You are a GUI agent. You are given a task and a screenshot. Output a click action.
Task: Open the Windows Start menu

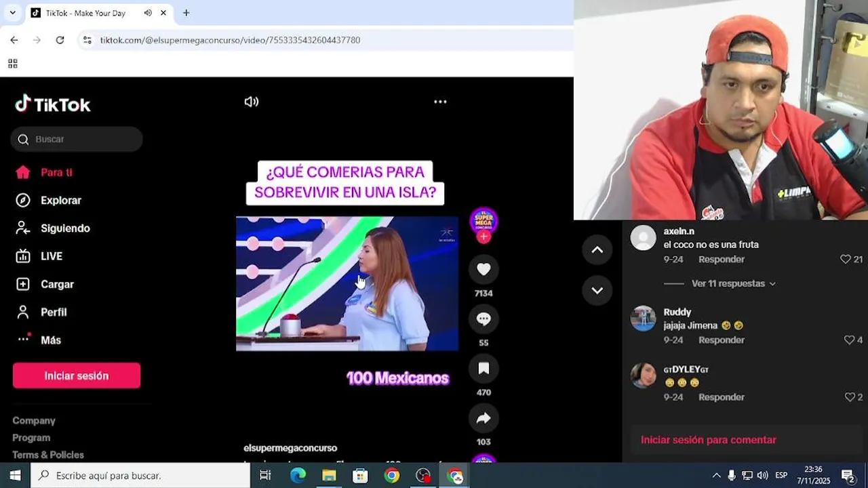pos(15,475)
